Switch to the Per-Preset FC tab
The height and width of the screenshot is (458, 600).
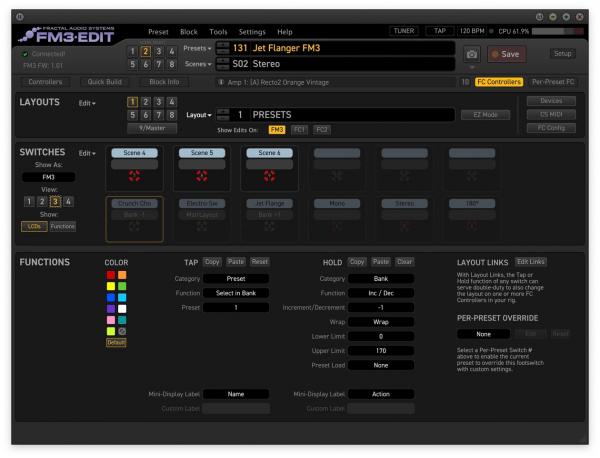pyautogui.click(x=553, y=82)
